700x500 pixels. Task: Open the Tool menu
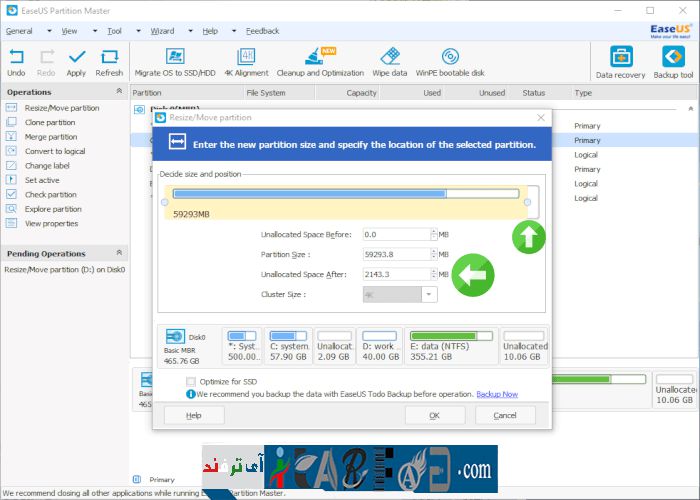[x=115, y=31]
